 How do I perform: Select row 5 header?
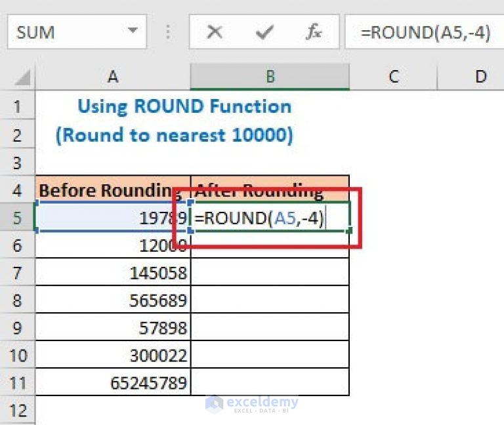coord(17,218)
